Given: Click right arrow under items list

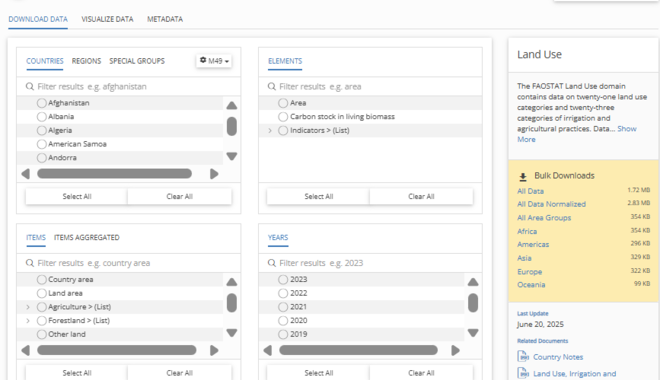Looking at the screenshot, I should [x=214, y=350].
